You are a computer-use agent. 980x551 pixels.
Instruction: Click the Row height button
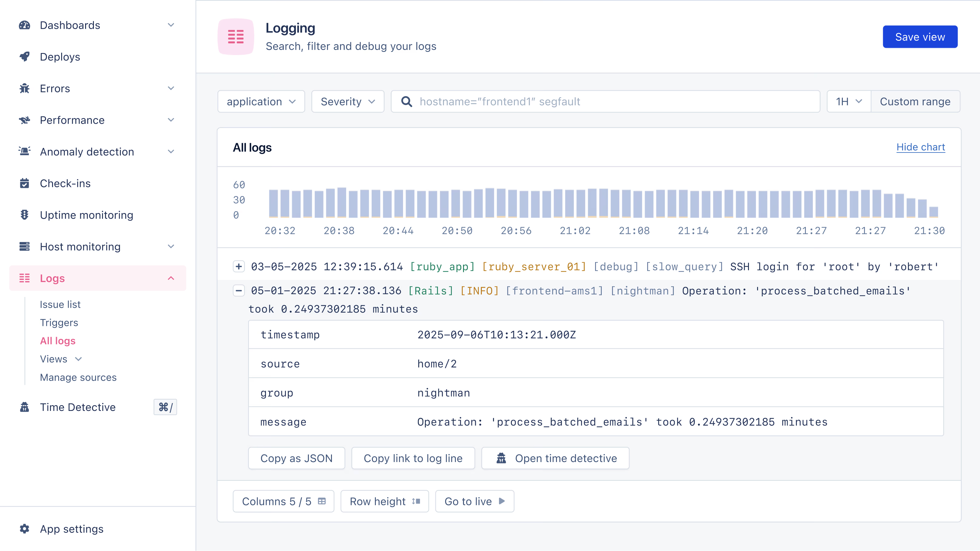click(x=385, y=501)
